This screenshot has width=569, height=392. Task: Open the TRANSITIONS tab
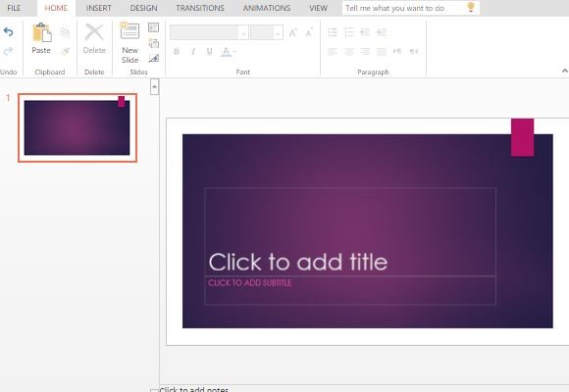200,8
